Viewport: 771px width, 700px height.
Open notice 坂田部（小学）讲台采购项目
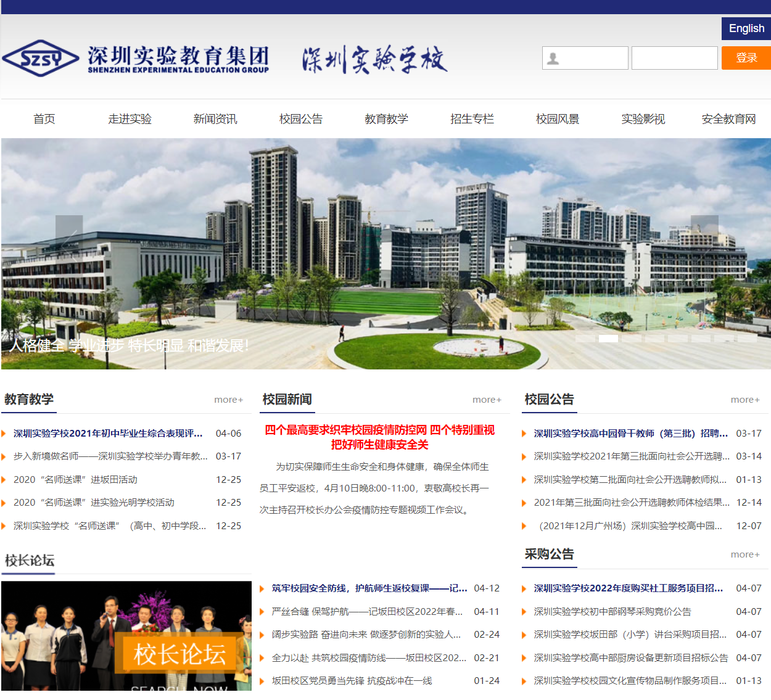pyautogui.click(x=630, y=635)
